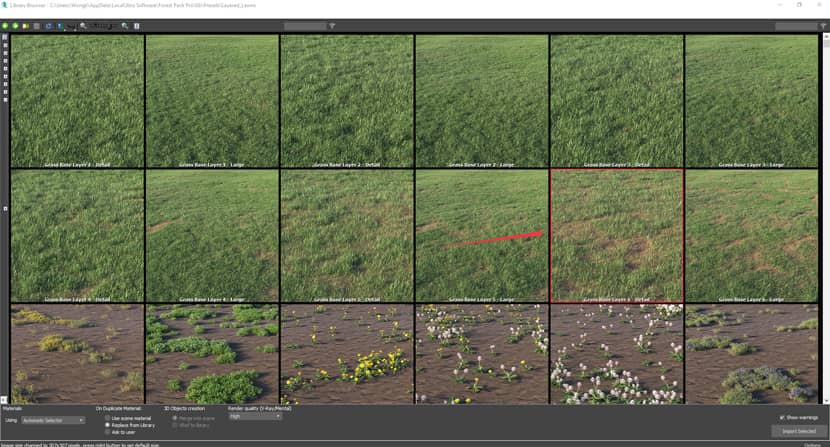
Task: Click the refresh library icon
Action: tap(48, 25)
